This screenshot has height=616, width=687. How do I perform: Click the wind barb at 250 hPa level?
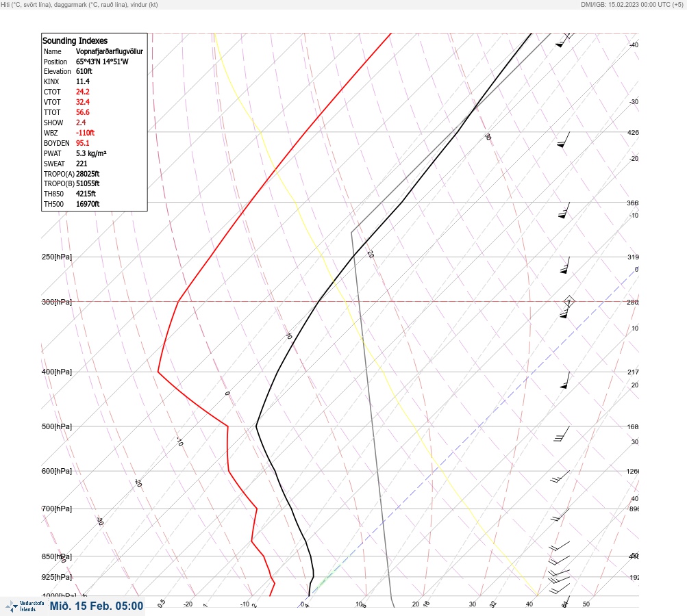[565, 266]
